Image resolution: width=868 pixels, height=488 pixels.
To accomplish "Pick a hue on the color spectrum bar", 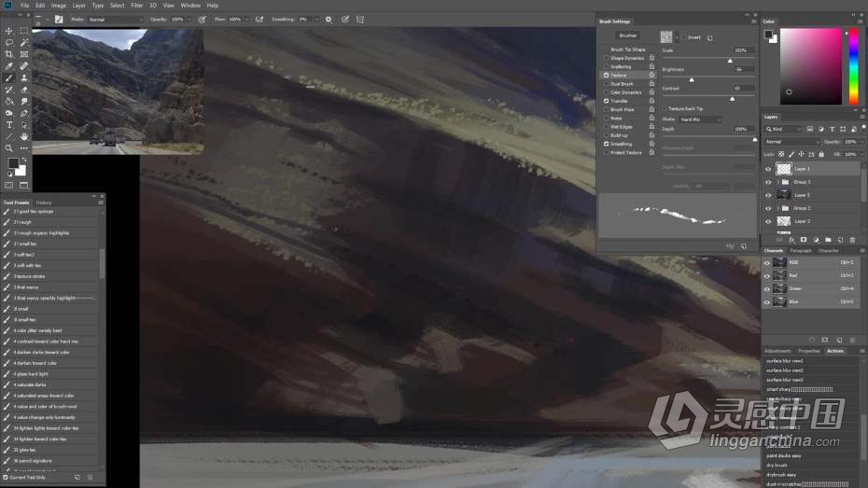I will [854, 66].
